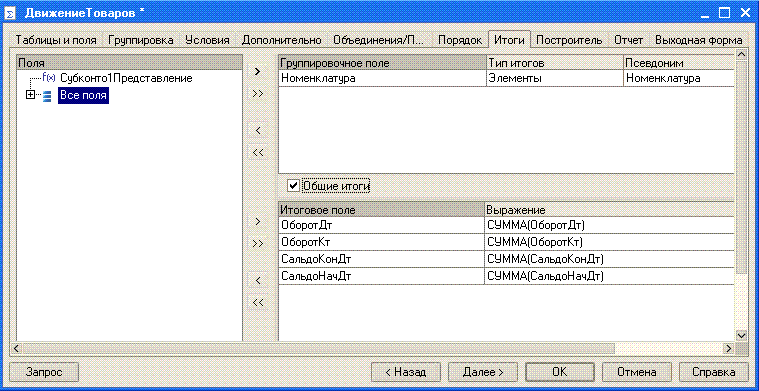Image resolution: width=759 pixels, height=391 pixels.
Task: Select the Все поля tree item
Action: click(83, 96)
